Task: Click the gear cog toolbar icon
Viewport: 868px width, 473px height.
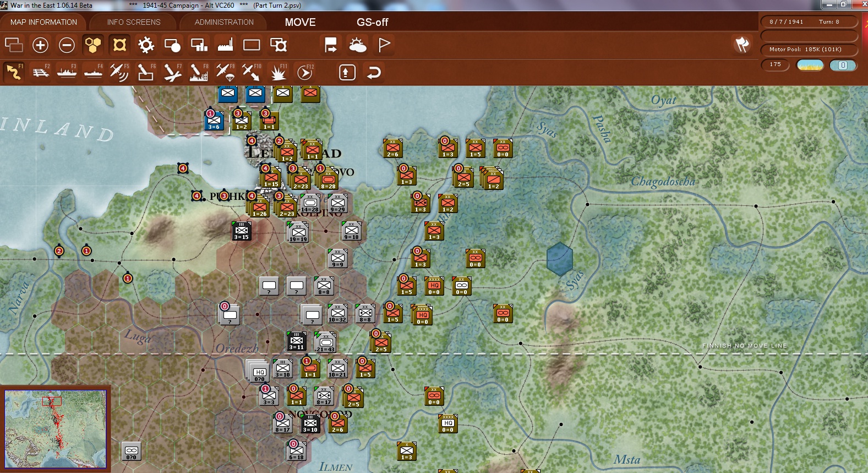Action: tap(146, 45)
